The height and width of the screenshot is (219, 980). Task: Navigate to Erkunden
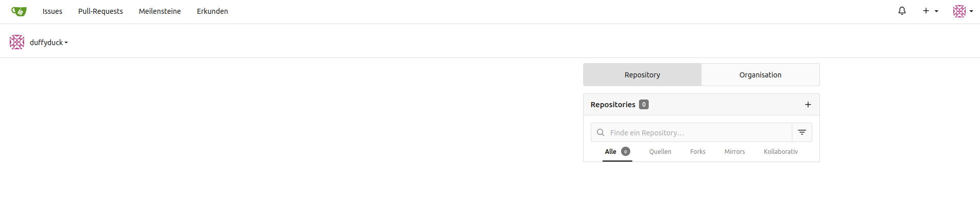click(x=212, y=11)
